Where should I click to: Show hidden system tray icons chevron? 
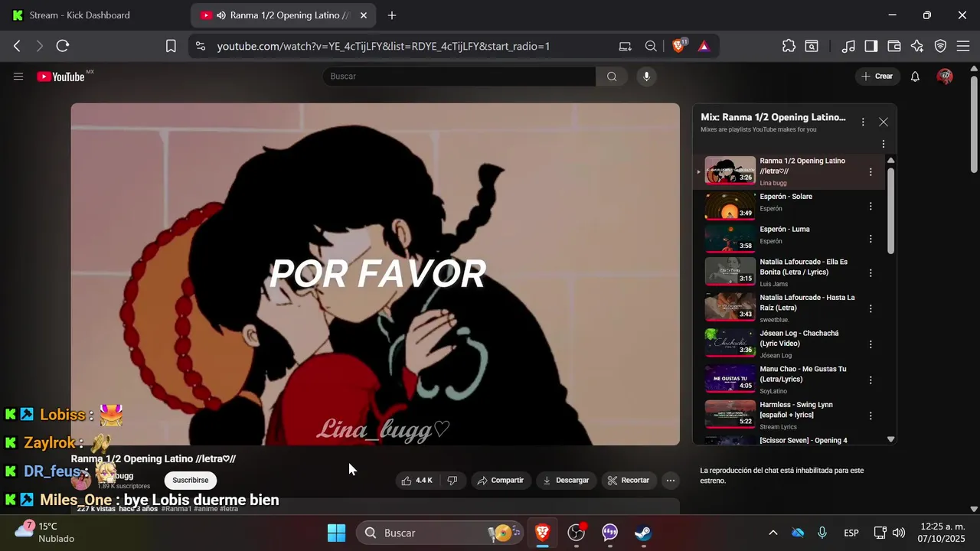773,533
